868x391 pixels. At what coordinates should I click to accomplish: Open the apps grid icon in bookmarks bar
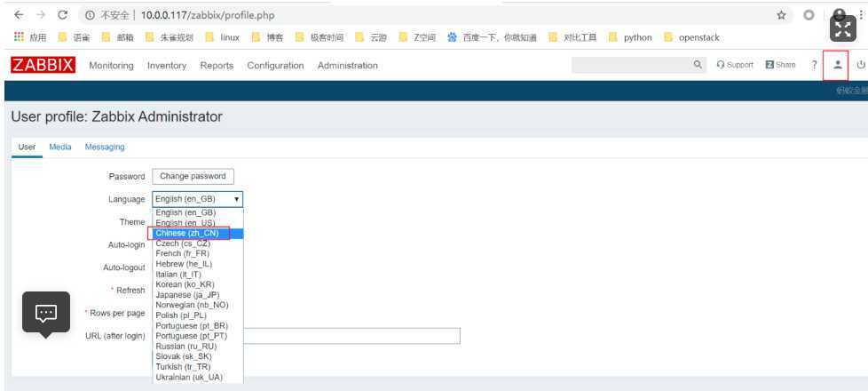coord(19,37)
